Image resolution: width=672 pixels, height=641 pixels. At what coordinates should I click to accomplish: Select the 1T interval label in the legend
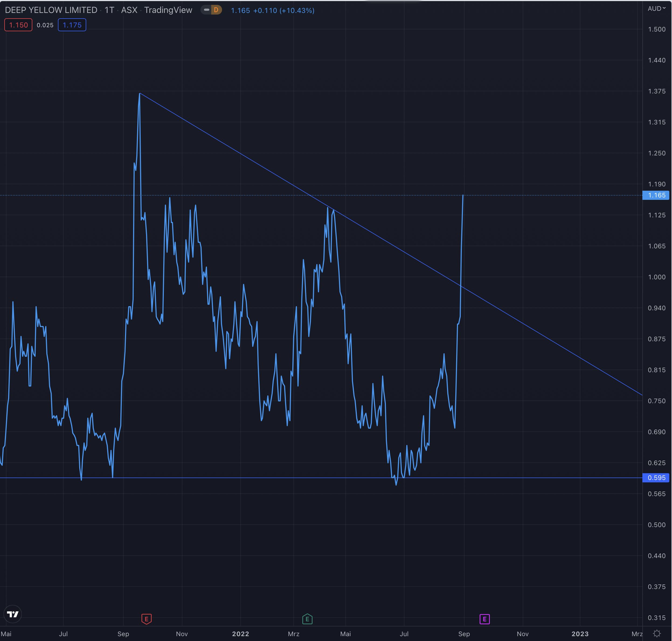click(x=109, y=10)
